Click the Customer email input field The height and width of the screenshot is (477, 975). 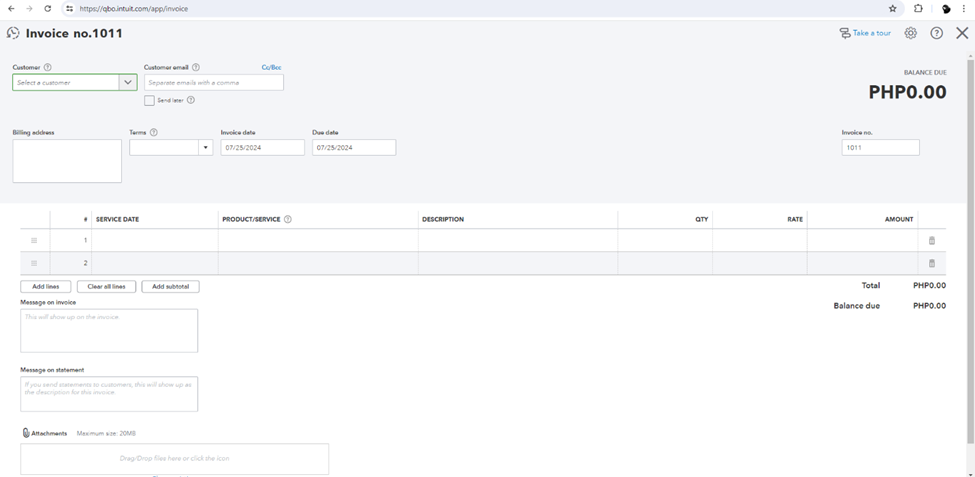pyautogui.click(x=214, y=82)
